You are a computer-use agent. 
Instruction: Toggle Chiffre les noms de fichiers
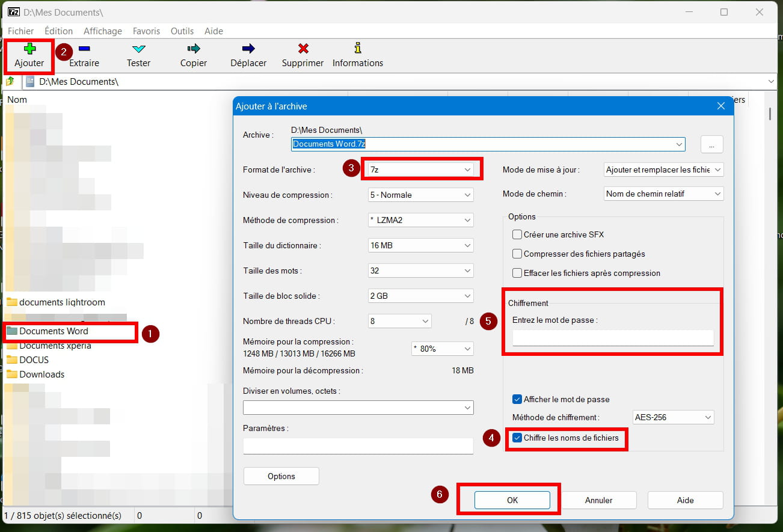coord(517,438)
